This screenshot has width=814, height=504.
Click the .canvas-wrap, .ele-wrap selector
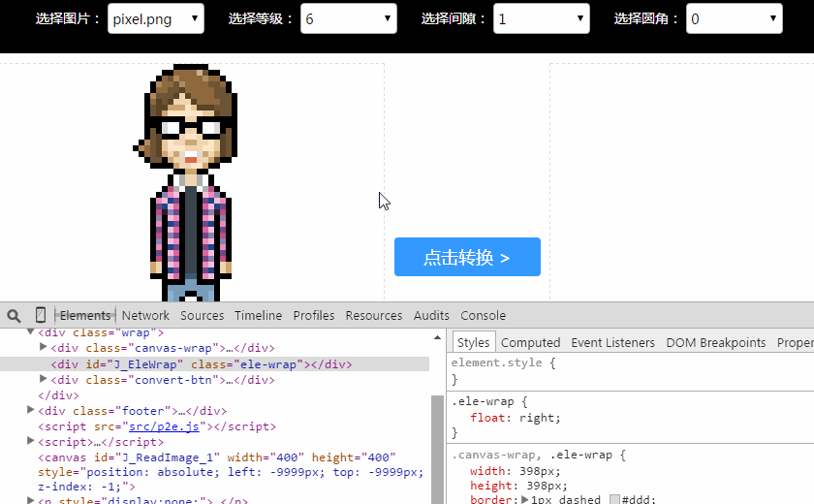pos(533,456)
